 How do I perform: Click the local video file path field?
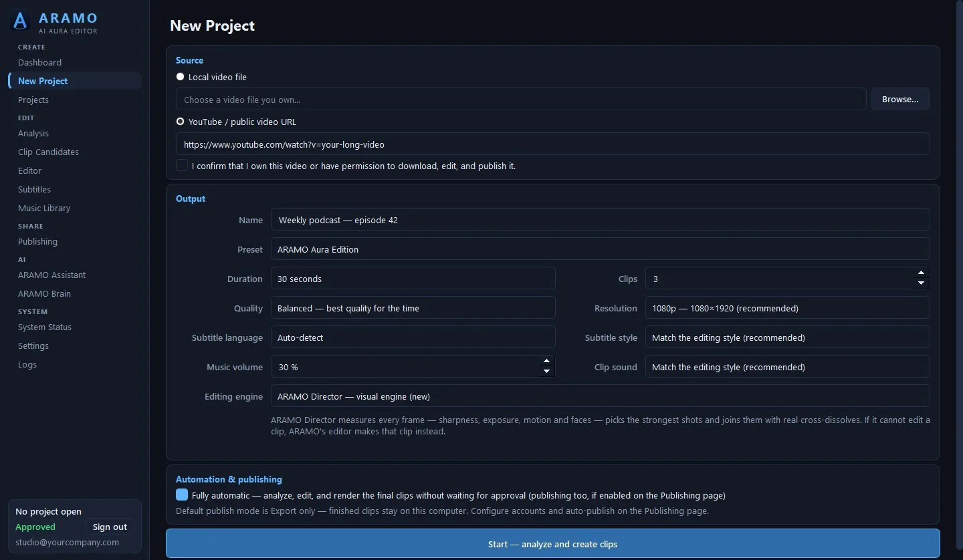pyautogui.click(x=521, y=99)
